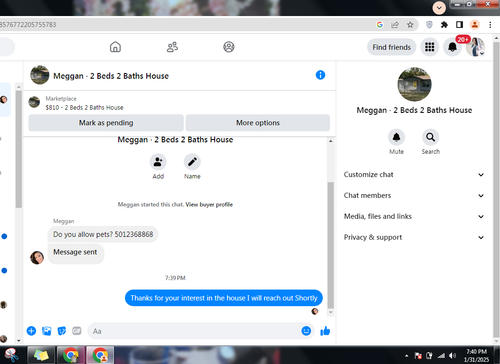Open the notifications bell with 20+ badge
Screen dimensions: 500x364
(452, 47)
